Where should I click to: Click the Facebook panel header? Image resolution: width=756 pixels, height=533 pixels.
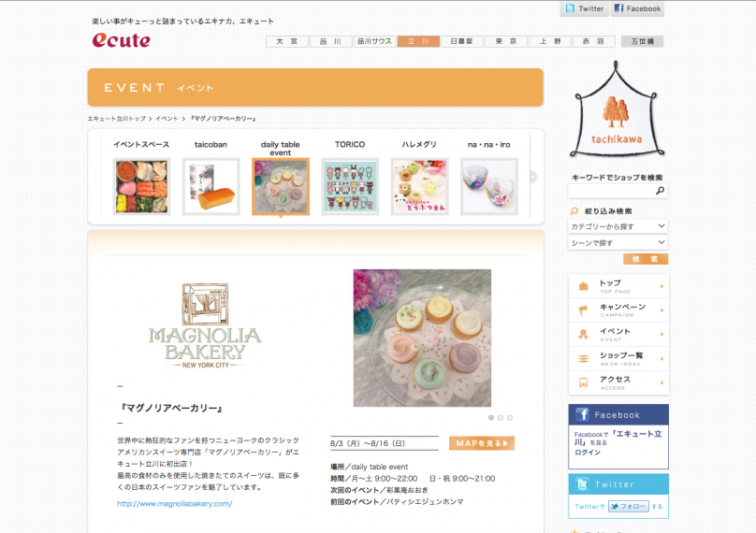(618, 415)
